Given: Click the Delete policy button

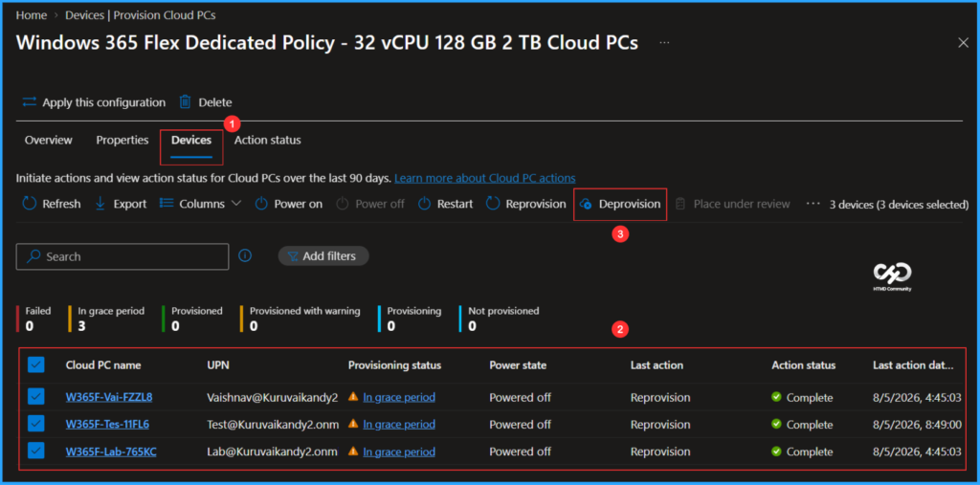Looking at the screenshot, I should [x=206, y=102].
